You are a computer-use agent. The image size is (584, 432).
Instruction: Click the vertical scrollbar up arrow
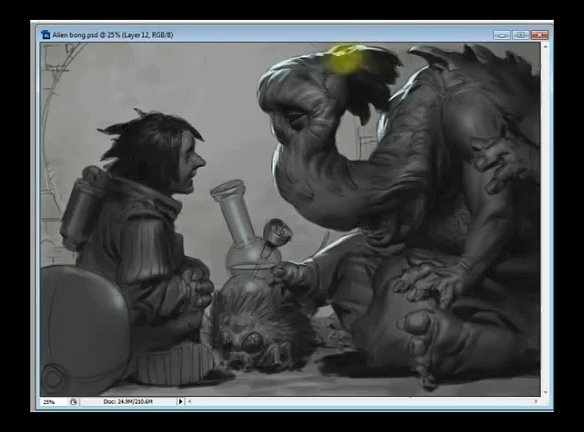(x=546, y=47)
